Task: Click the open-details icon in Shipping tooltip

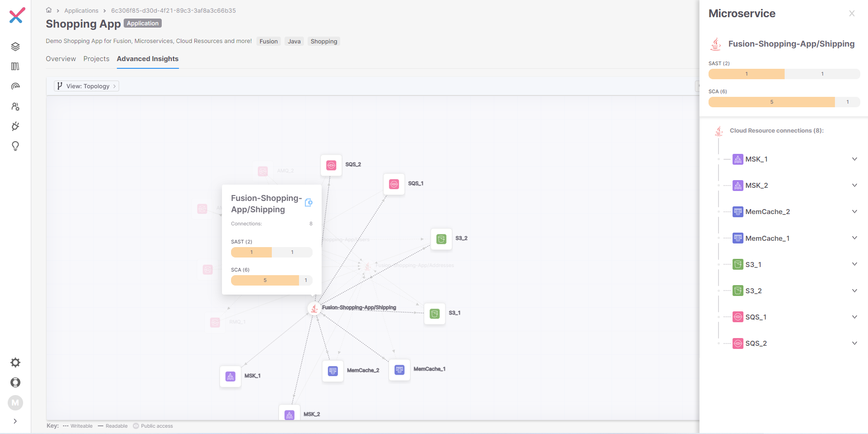Action: pos(309,203)
